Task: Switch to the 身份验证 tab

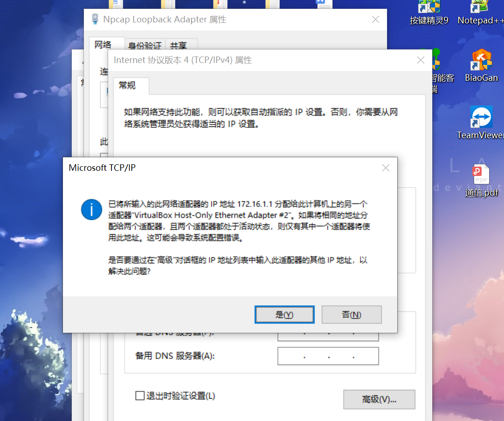Action: (x=145, y=45)
